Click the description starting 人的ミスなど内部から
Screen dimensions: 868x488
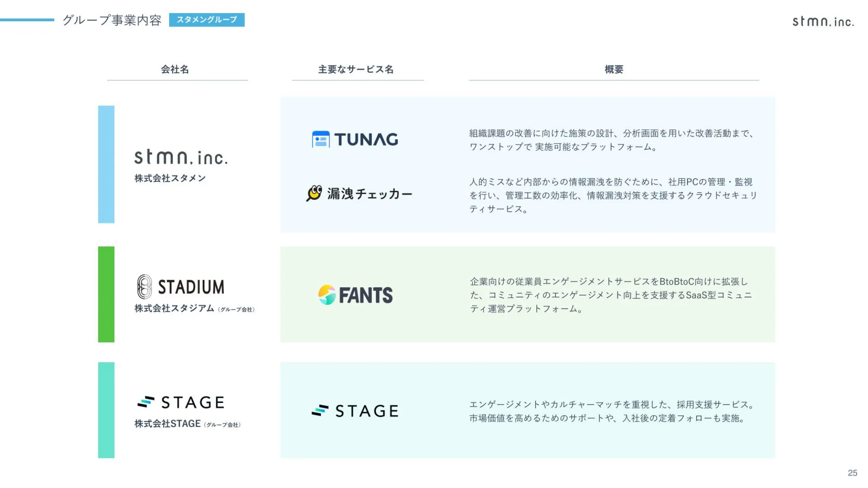[x=613, y=195]
